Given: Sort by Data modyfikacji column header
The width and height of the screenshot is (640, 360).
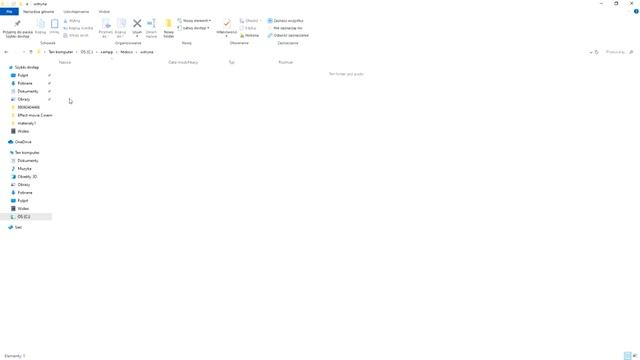Looking at the screenshot, I should point(183,62).
